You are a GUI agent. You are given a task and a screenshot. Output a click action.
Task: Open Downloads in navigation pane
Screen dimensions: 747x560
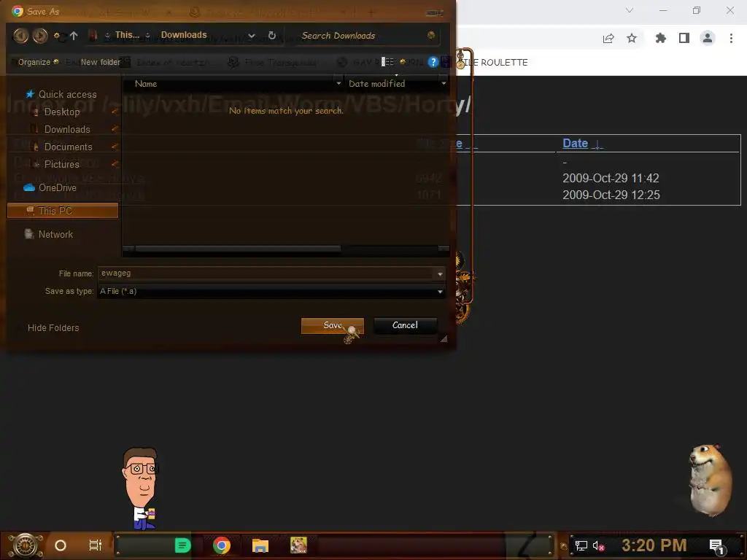(x=66, y=130)
